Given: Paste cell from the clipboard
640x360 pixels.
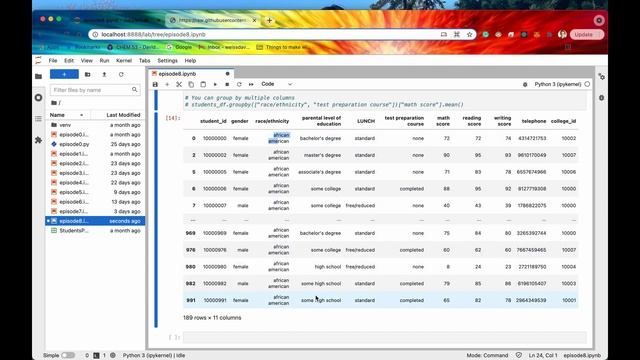Looking at the screenshot, I should coord(203,84).
